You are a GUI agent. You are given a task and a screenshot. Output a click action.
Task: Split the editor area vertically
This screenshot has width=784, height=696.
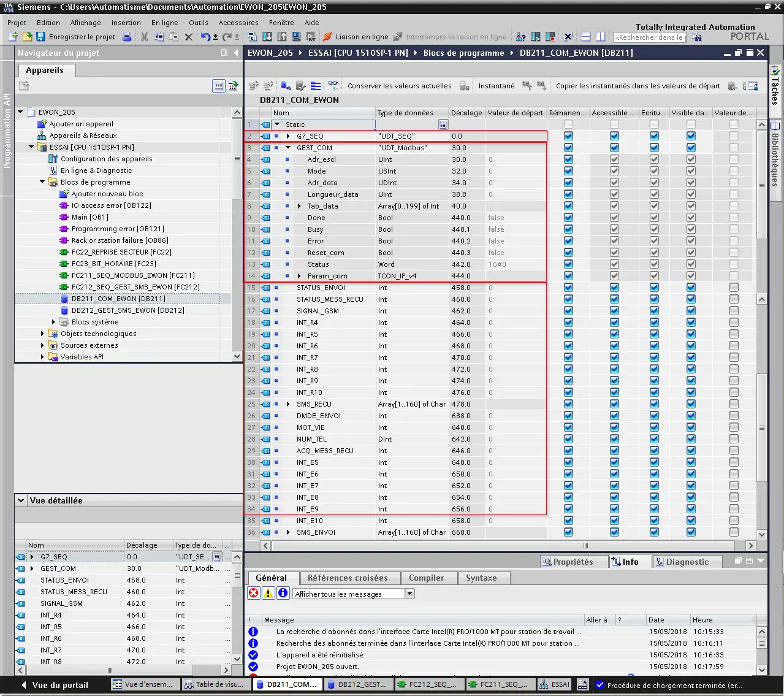(600, 37)
